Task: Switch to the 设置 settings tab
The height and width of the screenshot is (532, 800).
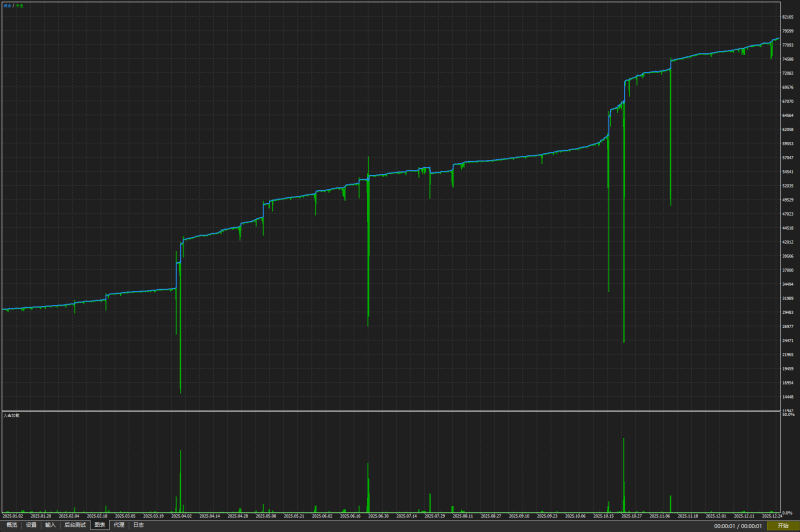Action: [31, 525]
